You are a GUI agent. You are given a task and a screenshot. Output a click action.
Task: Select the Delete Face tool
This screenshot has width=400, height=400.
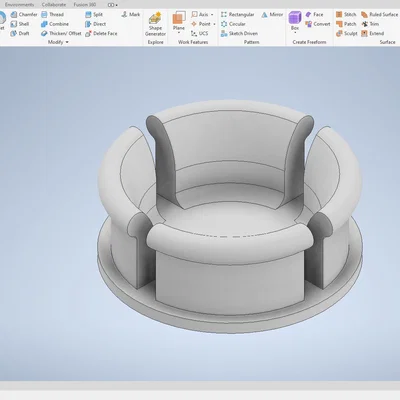coord(101,33)
